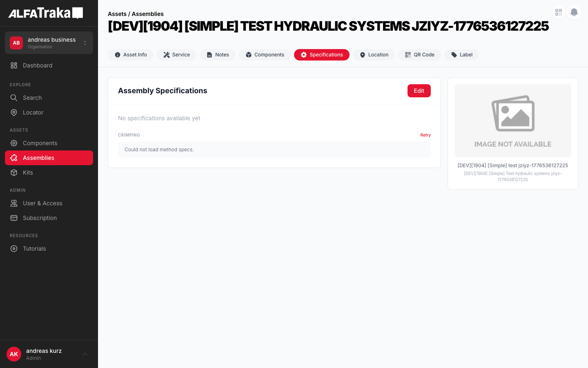Expand the andreas business organisation switcher

(x=49, y=43)
